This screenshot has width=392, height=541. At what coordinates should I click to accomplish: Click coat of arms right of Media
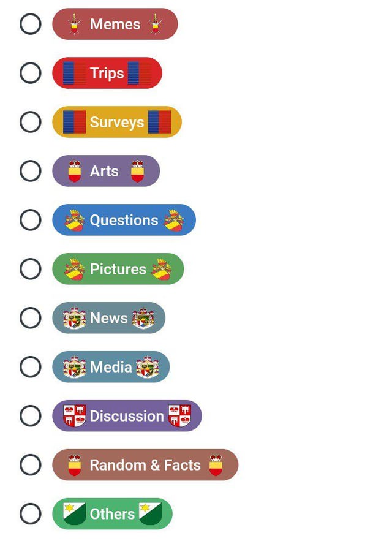(x=148, y=367)
